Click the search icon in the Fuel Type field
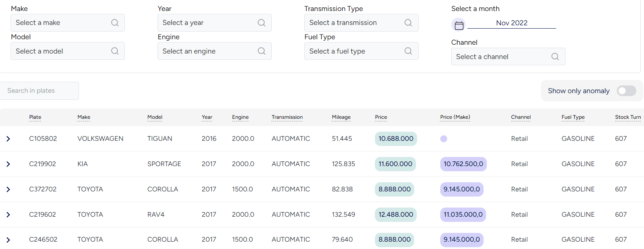The height and width of the screenshot is (249, 644). point(408,51)
